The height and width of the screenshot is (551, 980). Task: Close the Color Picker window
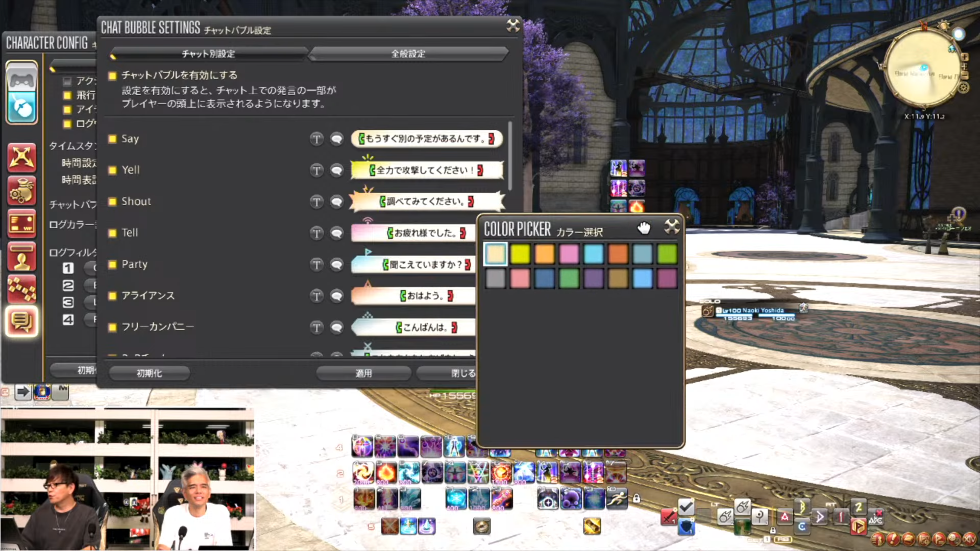671,227
